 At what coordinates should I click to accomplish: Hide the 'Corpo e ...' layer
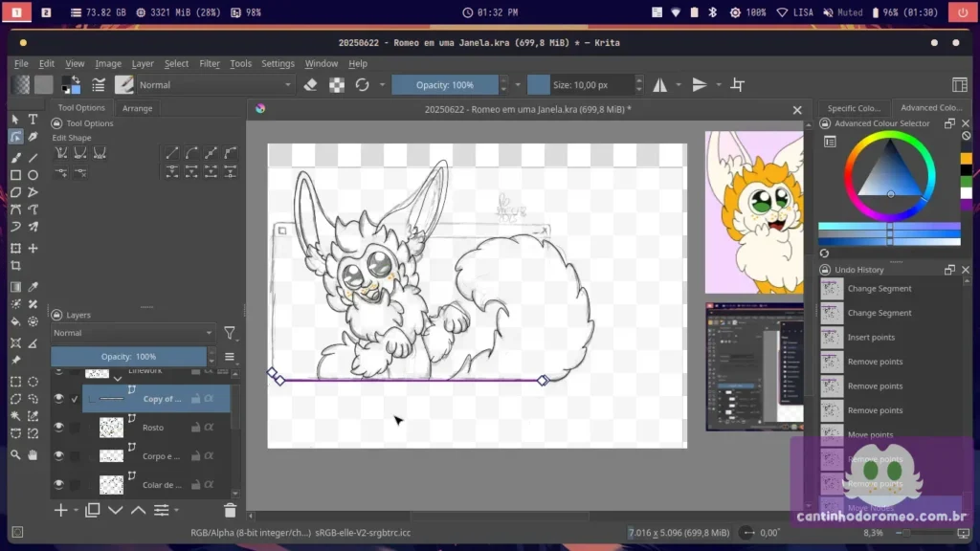58,456
